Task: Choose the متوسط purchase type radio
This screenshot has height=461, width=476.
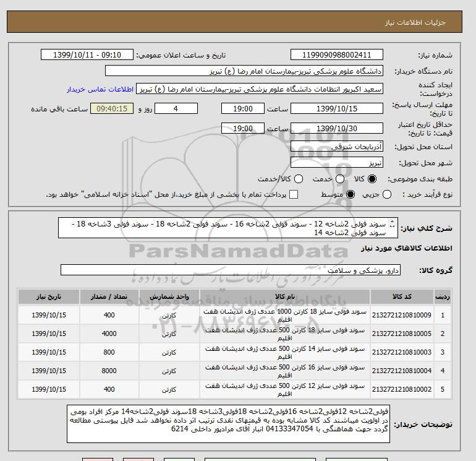Action: pyautogui.click(x=351, y=194)
